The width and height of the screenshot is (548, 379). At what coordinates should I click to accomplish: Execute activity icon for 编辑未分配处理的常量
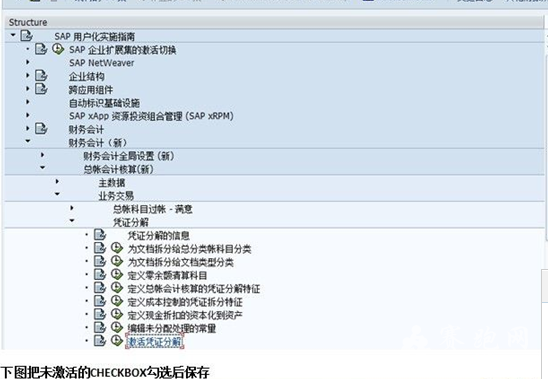click(x=117, y=328)
